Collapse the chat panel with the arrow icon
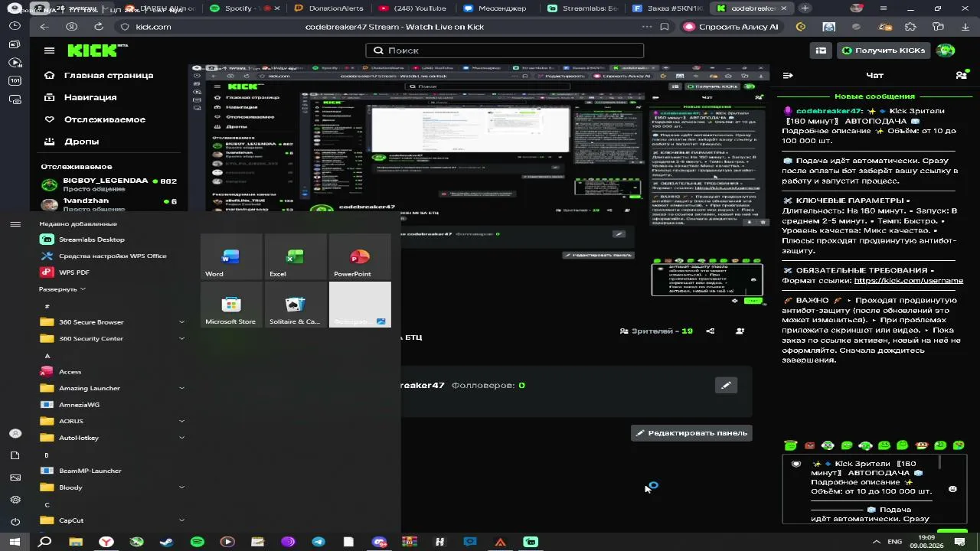The width and height of the screenshot is (980, 551). (788, 75)
